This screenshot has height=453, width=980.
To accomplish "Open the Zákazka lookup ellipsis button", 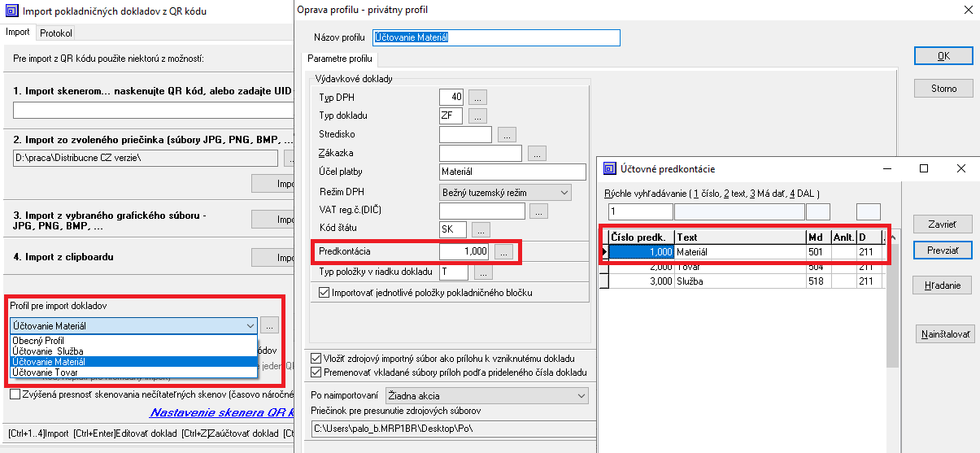I will [x=537, y=154].
